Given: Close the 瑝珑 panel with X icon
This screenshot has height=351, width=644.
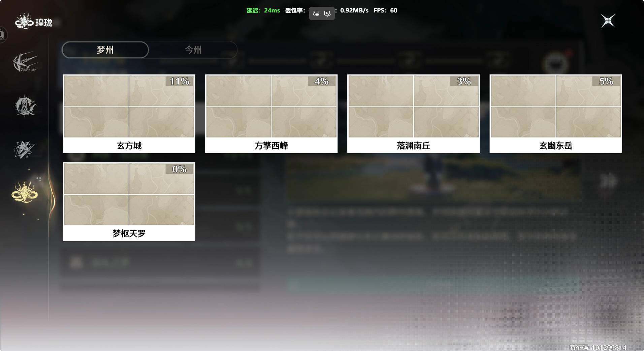Looking at the screenshot, I should [x=608, y=21].
